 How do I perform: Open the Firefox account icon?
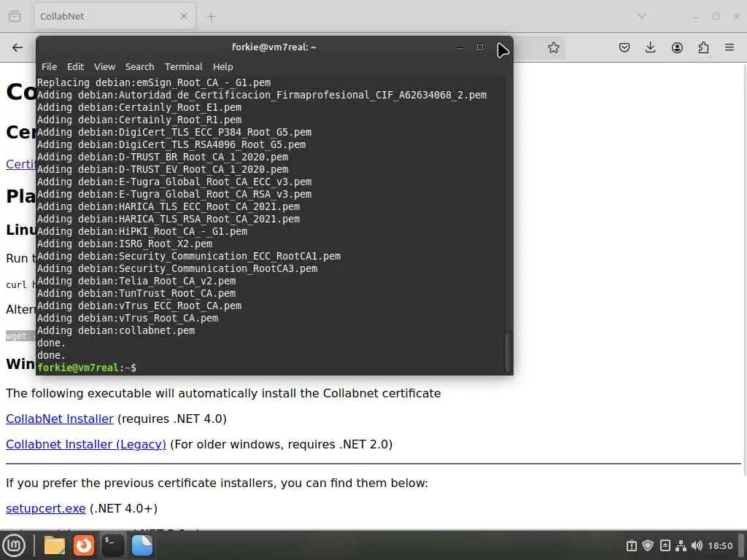click(677, 47)
